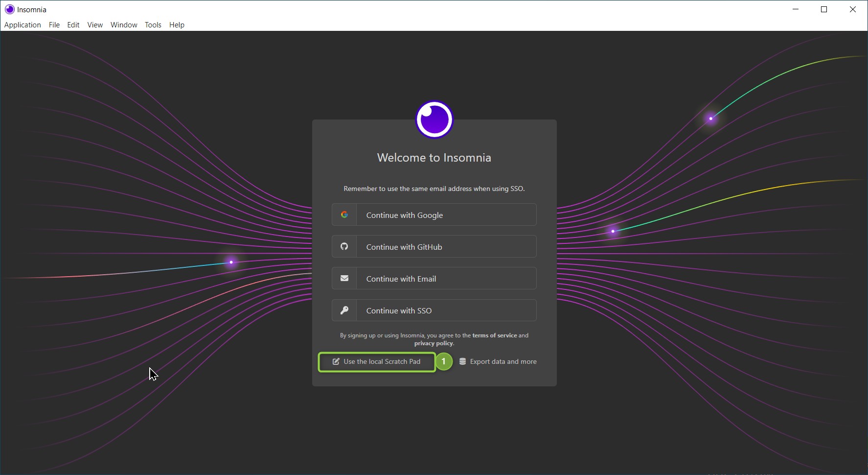Minimize the Insomnia window
868x475 pixels.
pyautogui.click(x=796, y=9)
